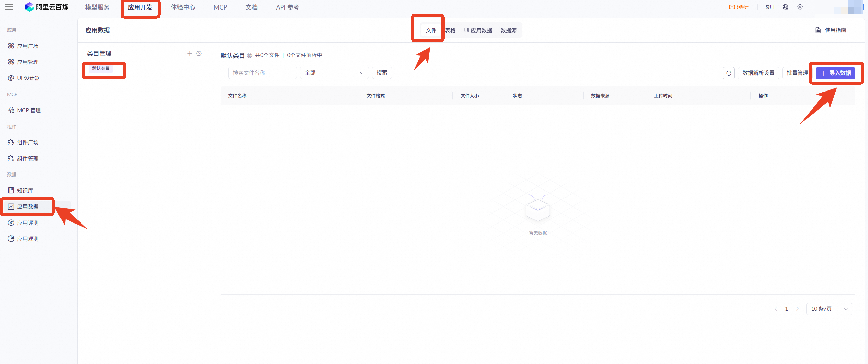
Task: Click the 暂无数据 empty state text
Action: tap(538, 233)
